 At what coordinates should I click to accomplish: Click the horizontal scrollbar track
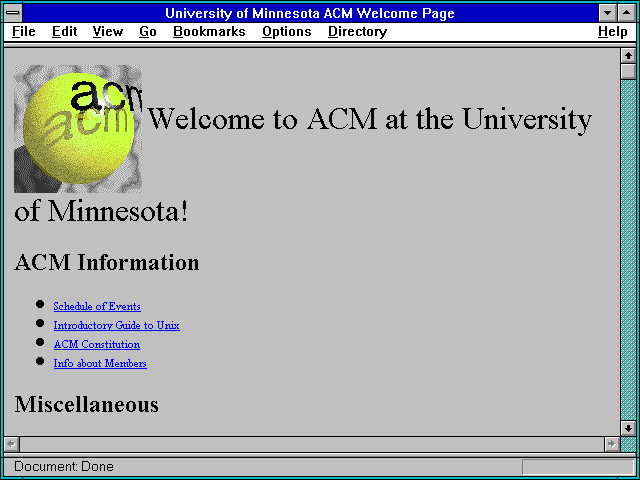tap(312, 444)
